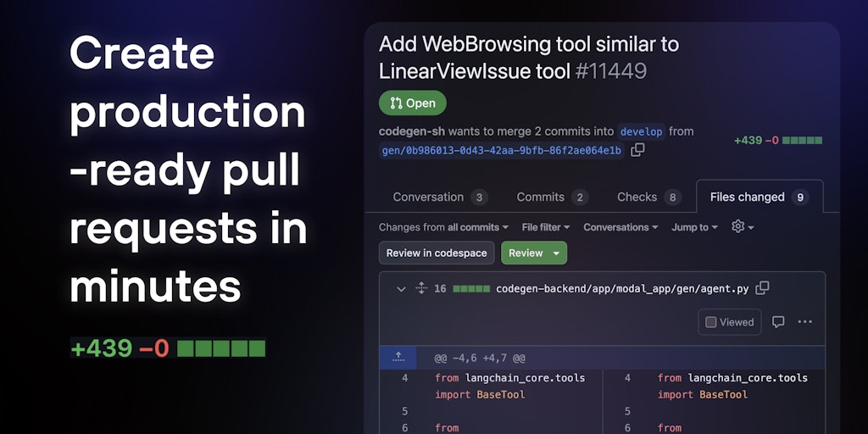Click left-side line number 5

coord(404,411)
